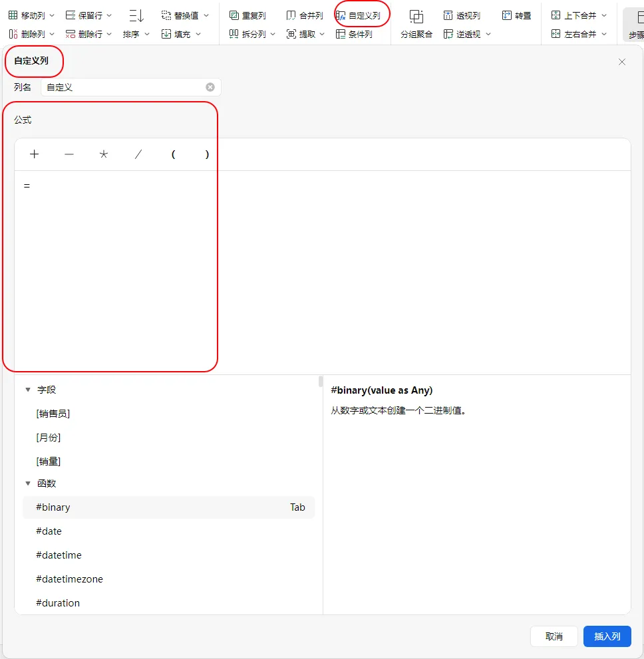644x659 pixels.
Task: Click the 逆透视 (unpivot) icon
Action: 448,34
